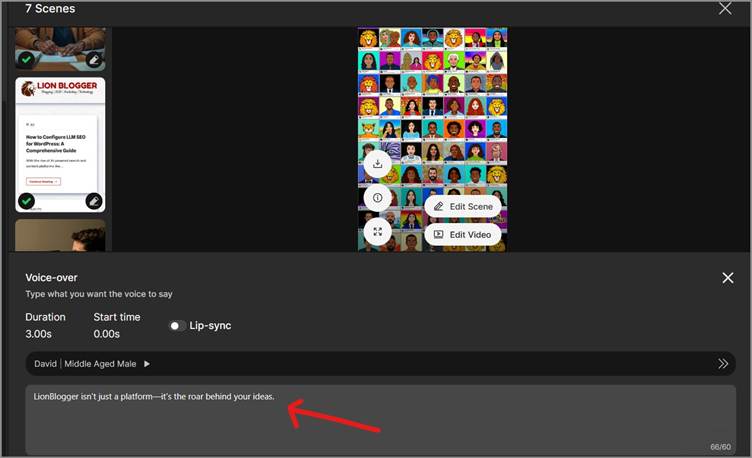Screen dimensions: 752x458
Task: Enable the Lip-sync toggle
Action: pyautogui.click(x=177, y=326)
